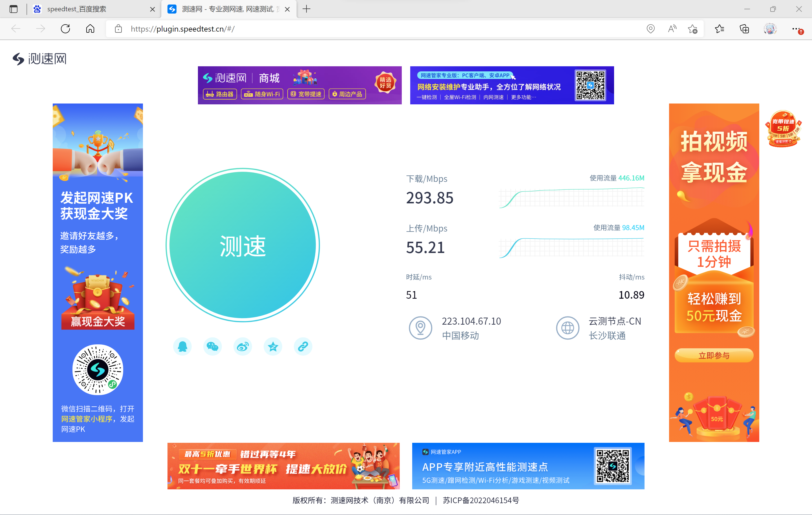
Task: Select the jitter value 10.89
Action: click(x=631, y=295)
